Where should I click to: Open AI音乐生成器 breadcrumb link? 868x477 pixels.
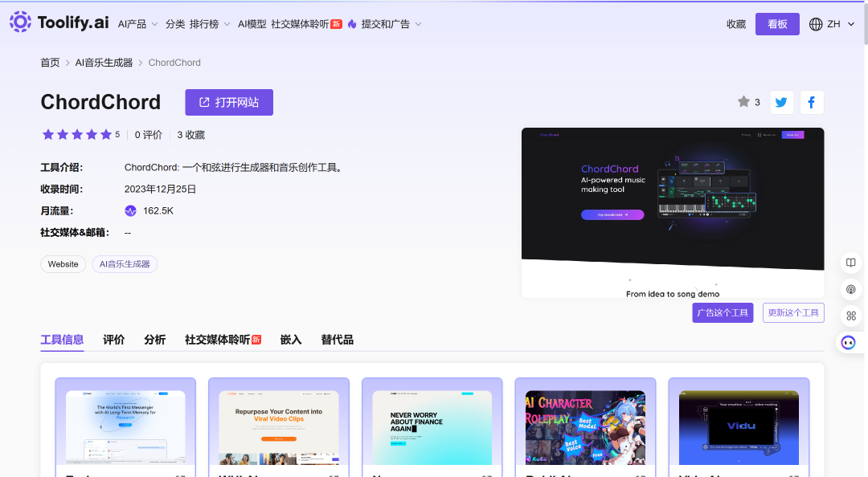point(104,63)
